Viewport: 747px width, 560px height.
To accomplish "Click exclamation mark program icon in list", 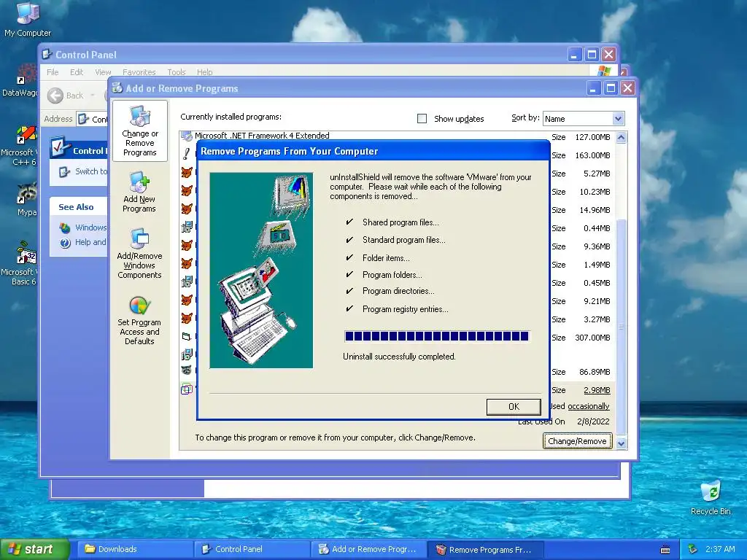I will click(187, 155).
